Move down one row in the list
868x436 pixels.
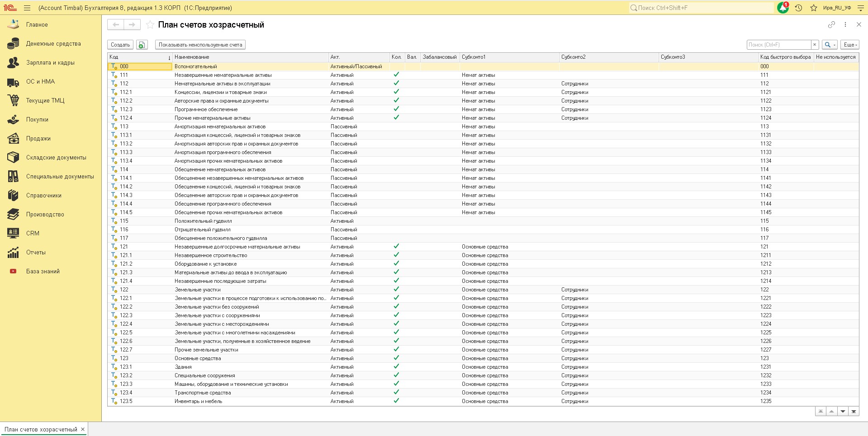[x=843, y=412]
